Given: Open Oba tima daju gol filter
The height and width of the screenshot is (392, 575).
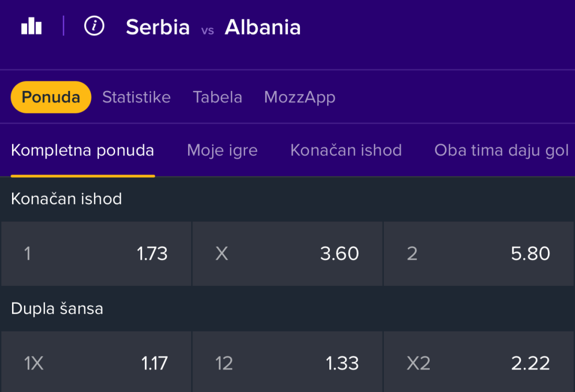Looking at the screenshot, I should [501, 151].
